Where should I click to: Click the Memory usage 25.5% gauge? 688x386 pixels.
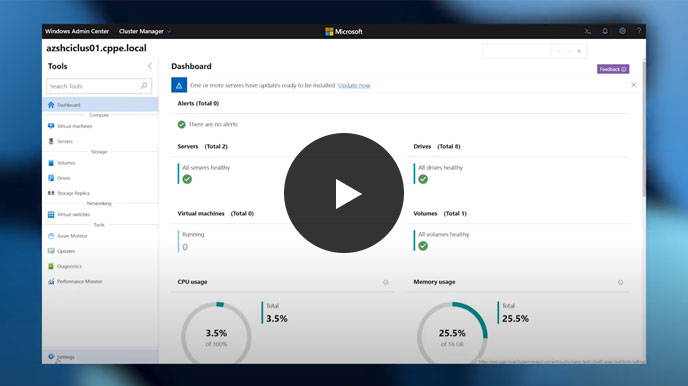pyautogui.click(x=452, y=333)
